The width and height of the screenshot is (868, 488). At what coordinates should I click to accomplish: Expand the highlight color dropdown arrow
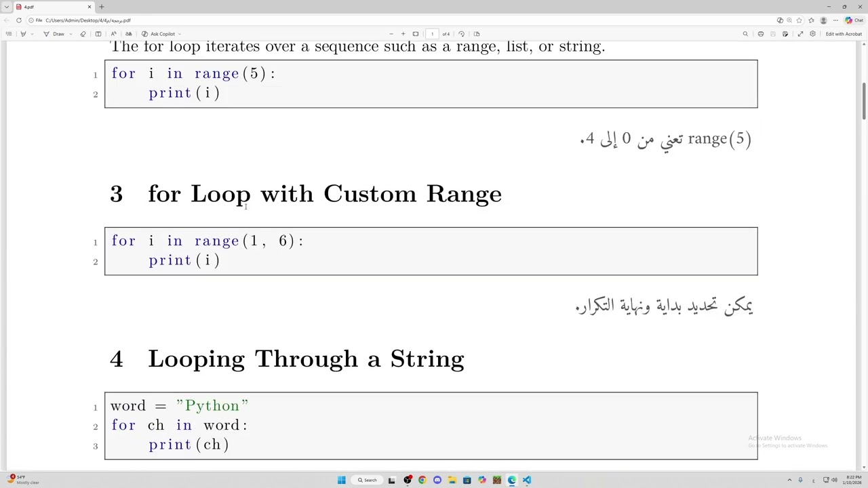[x=32, y=34]
